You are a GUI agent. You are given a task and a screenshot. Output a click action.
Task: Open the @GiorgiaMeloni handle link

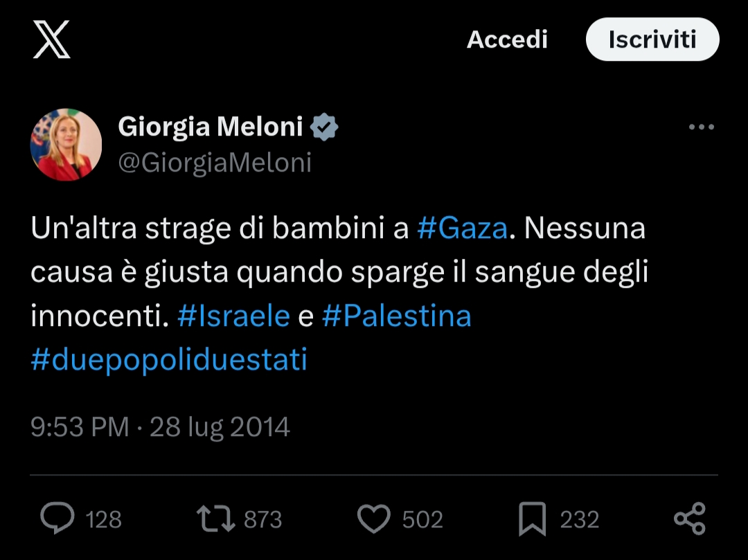pos(215,163)
